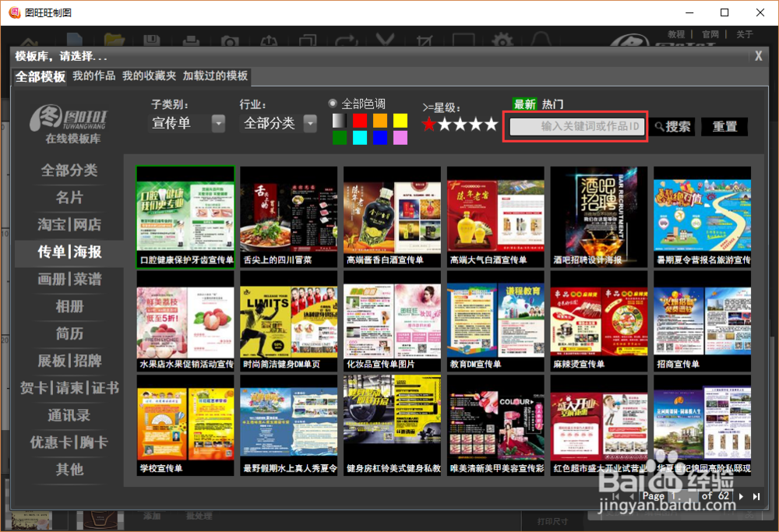Switch to the 全部模板 tab
This screenshot has height=532, width=779.
[41, 77]
